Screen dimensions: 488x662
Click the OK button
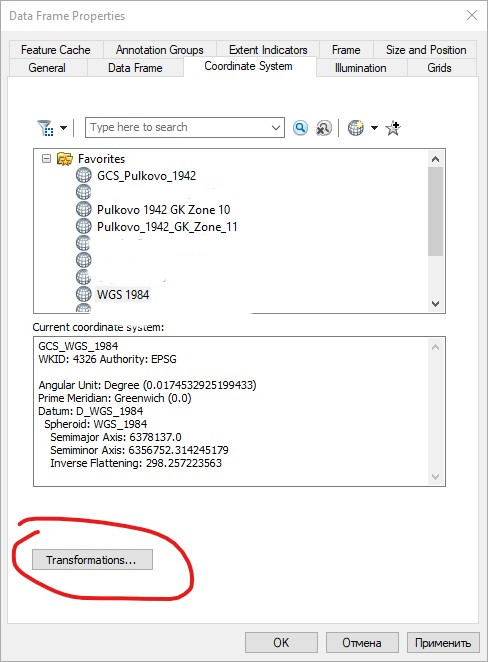tap(281, 643)
